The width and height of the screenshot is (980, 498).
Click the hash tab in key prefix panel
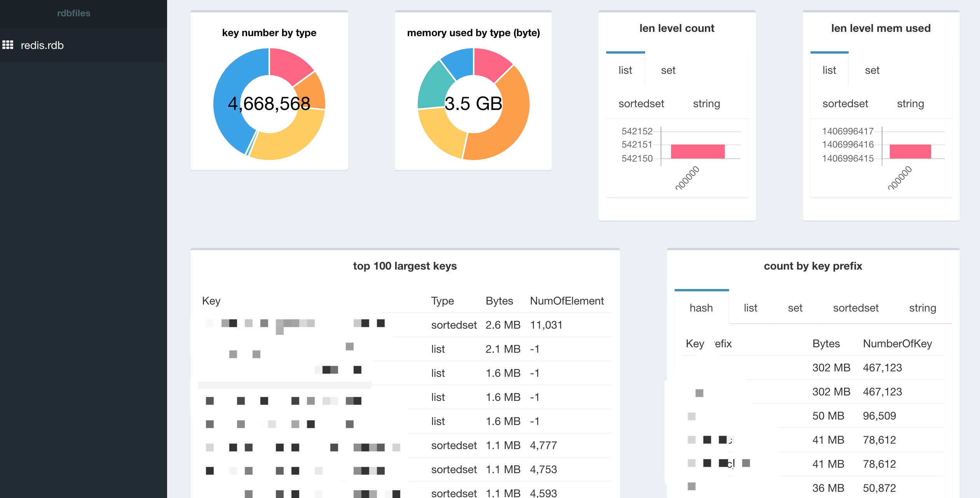point(701,308)
